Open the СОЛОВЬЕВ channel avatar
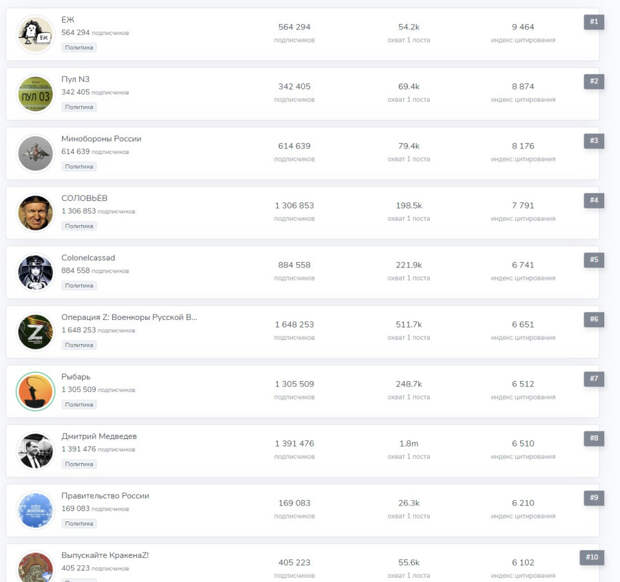The width and height of the screenshot is (620, 582). point(35,213)
